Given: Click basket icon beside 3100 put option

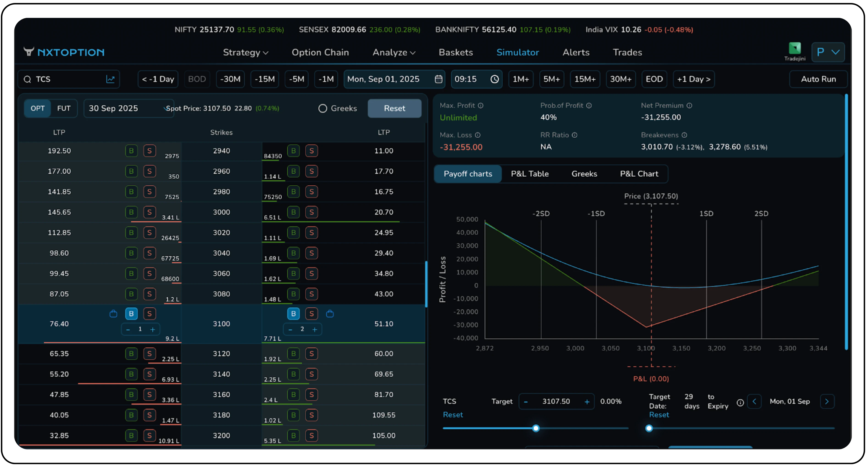Looking at the screenshot, I should 330,314.
